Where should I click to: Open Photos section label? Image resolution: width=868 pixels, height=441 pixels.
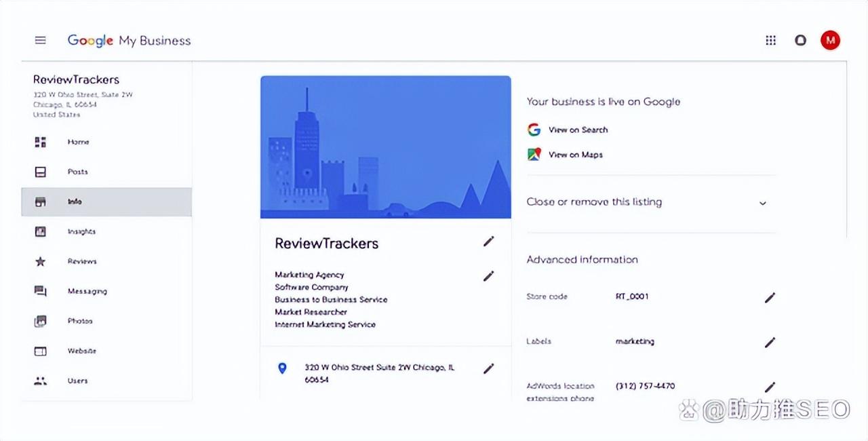tap(80, 321)
